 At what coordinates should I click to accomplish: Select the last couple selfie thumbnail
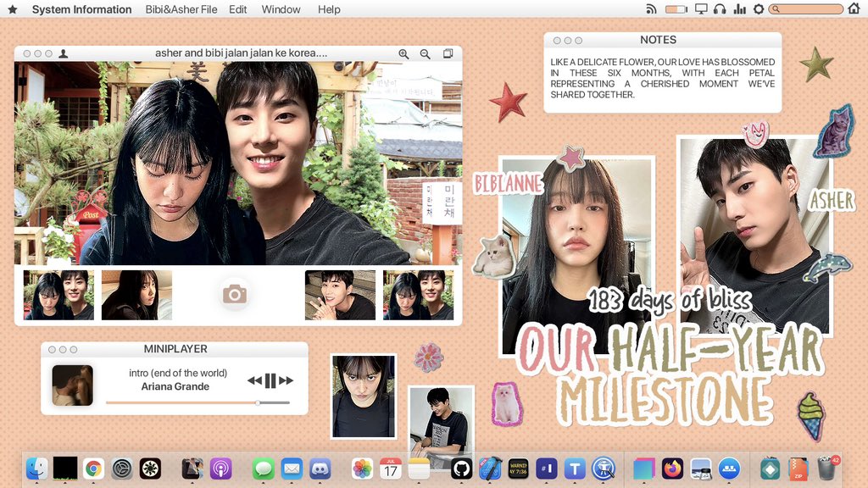419,295
